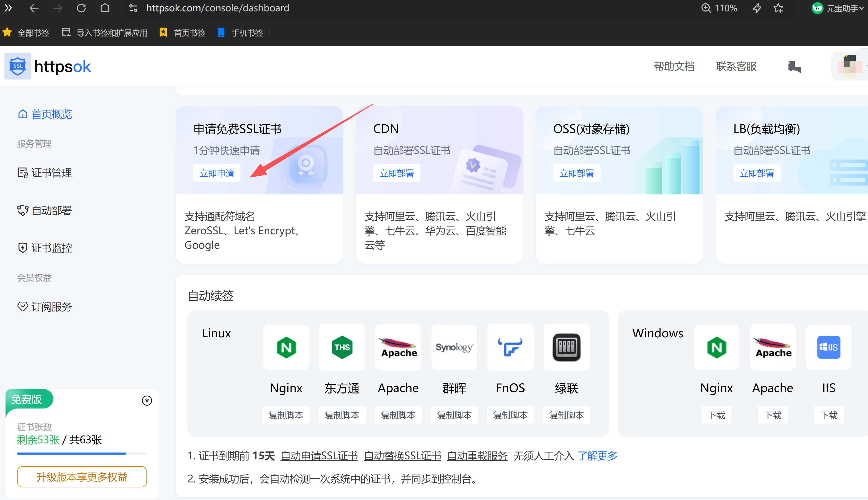Viewport: 868px width, 500px height.
Task: Expand the browser sidebar chevrons icon
Action: point(8,8)
